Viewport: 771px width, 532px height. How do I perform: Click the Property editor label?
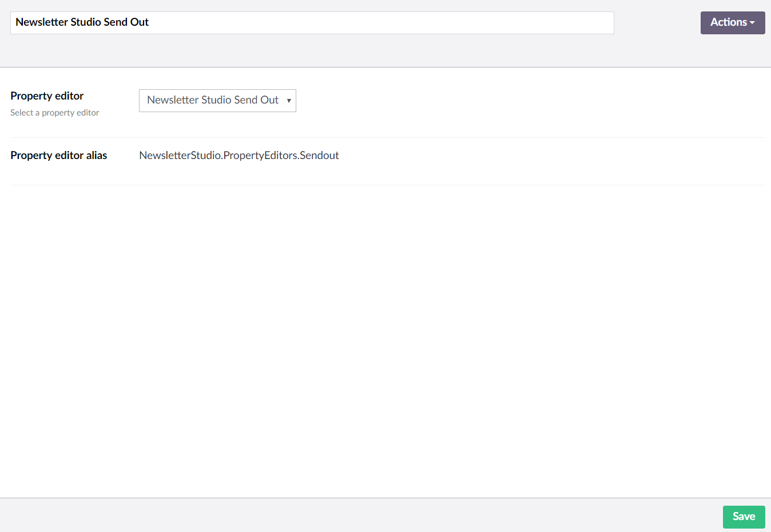coord(47,96)
